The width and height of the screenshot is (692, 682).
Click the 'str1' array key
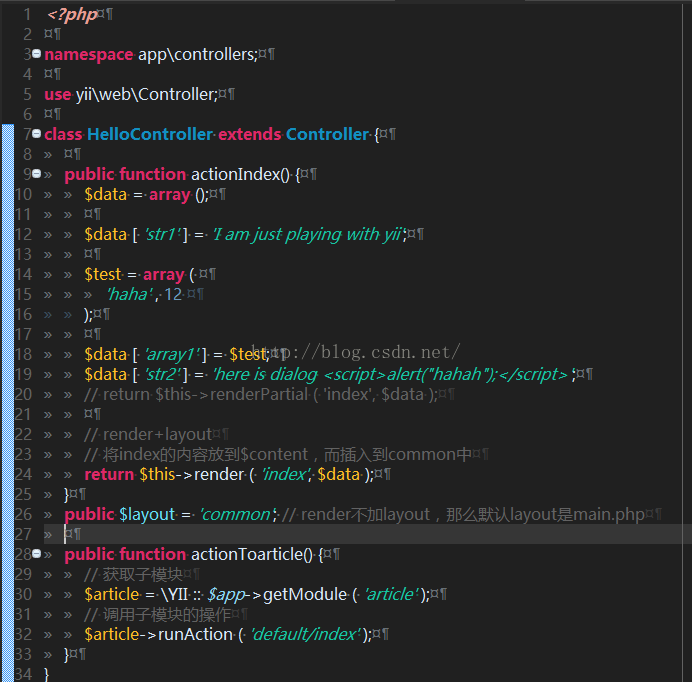point(163,234)
